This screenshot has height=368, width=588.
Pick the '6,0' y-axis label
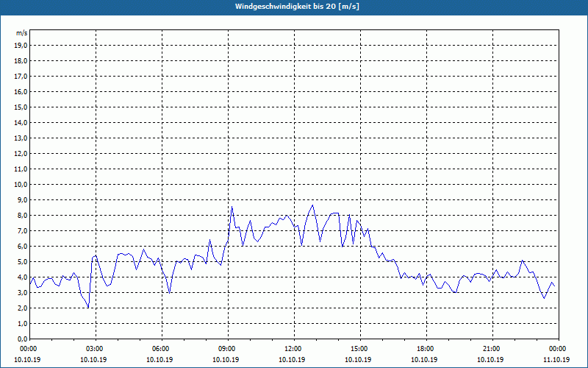22,247
